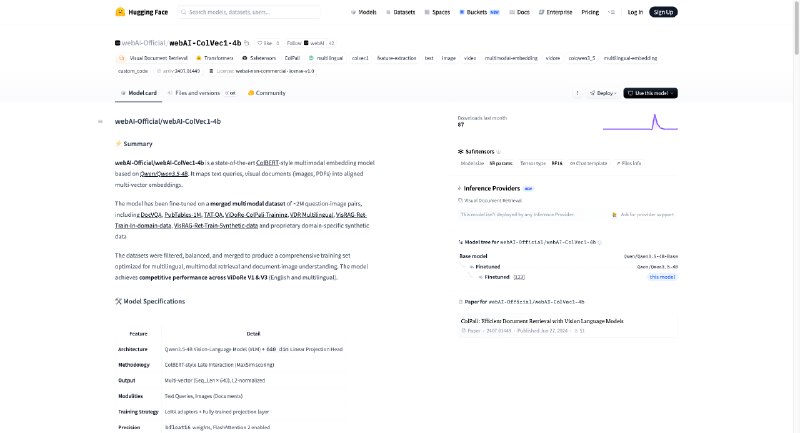800x433 pixels.
Task: Click the Sign Up button
Action: tap(663, 12)
